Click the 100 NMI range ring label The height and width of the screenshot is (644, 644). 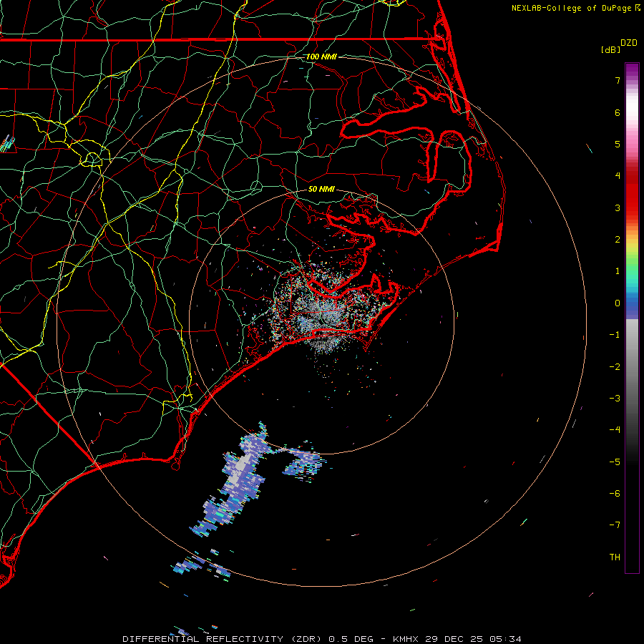pyautogui.click(x=321, y=57)
